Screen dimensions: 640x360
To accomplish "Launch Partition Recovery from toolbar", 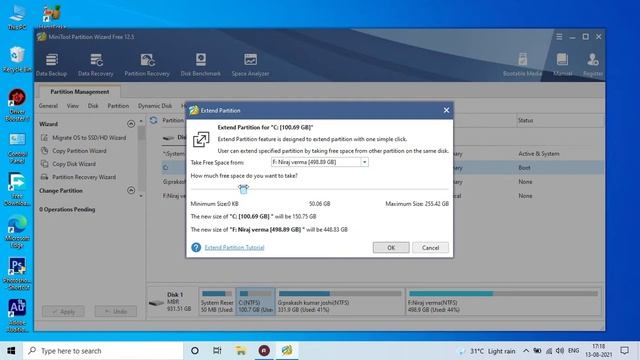I will click(x=147, y=64).
